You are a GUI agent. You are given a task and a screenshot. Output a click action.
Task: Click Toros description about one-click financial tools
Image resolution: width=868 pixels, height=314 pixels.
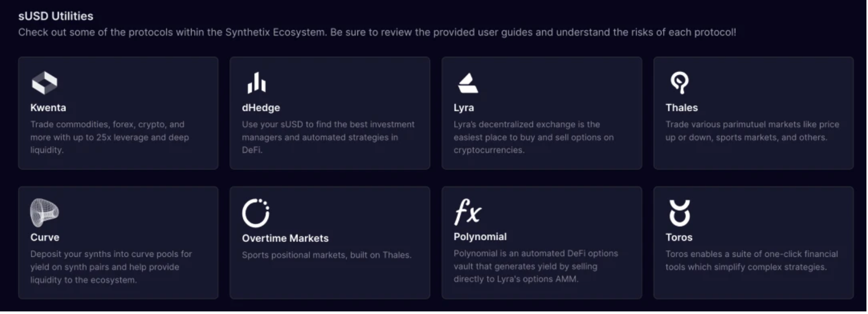click(751, 260)
